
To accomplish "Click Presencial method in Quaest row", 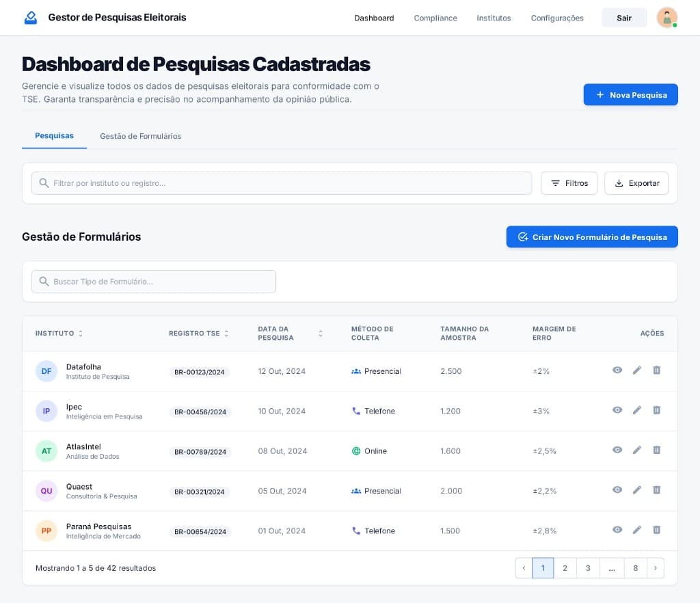I will [x=376, y=491].
